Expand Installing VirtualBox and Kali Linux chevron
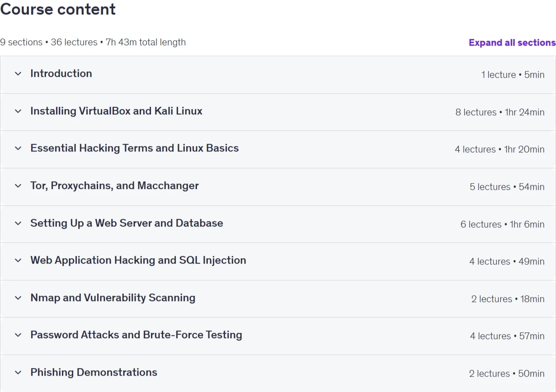 pyautogui.click(x=18, y=111)
